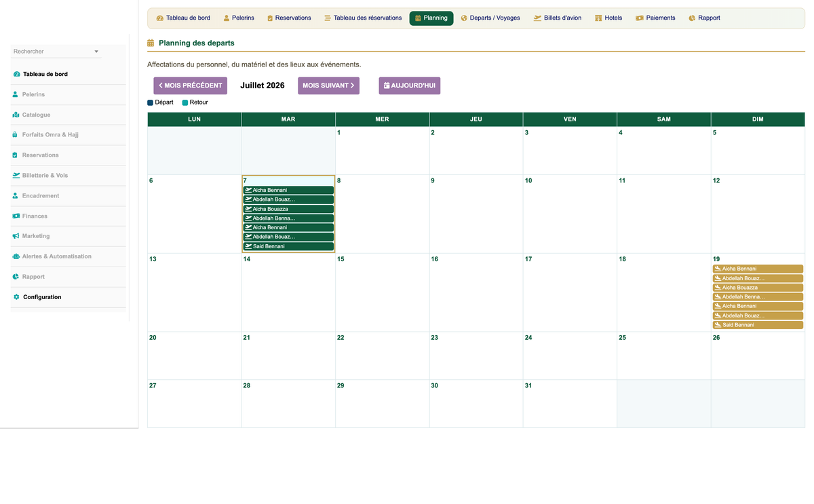This screenshot has width=814, height=504.
Task: Select day 5 in the calendar
Action: pyautogui.click(x=758, y=151)
